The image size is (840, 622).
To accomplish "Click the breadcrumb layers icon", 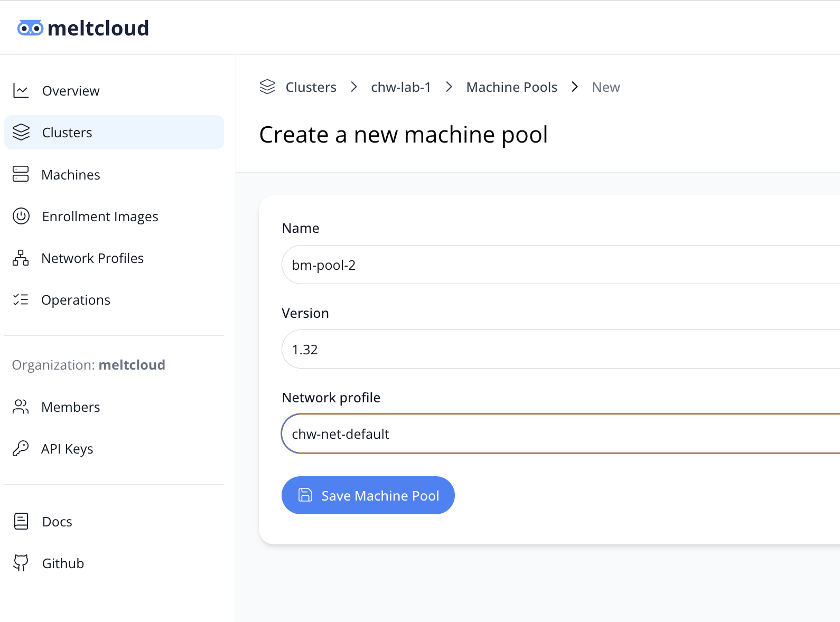I will pos(267,87).
